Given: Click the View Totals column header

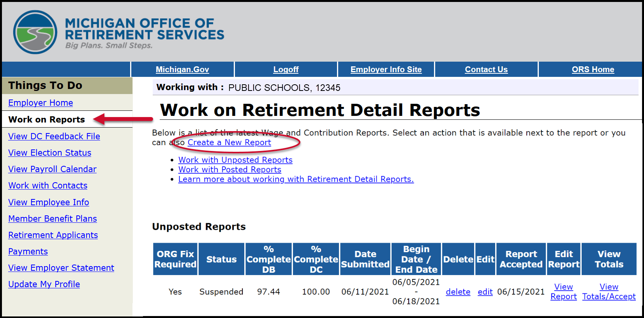Looking at the screenshot, I should [609, 259].
